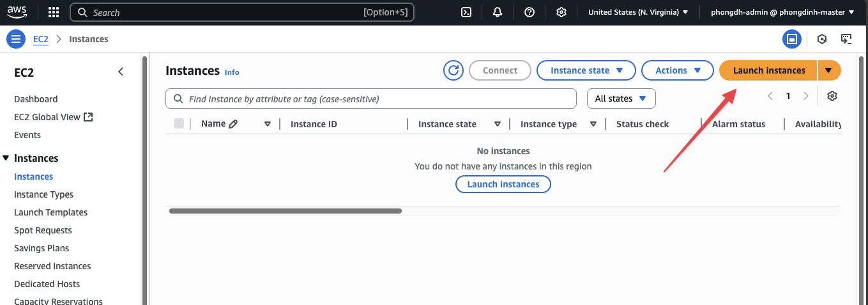Viewport: 868px width, 305px height.
Task: Click the orange Launch instances button
Action: pyautogui.click(x=768, y=70)
